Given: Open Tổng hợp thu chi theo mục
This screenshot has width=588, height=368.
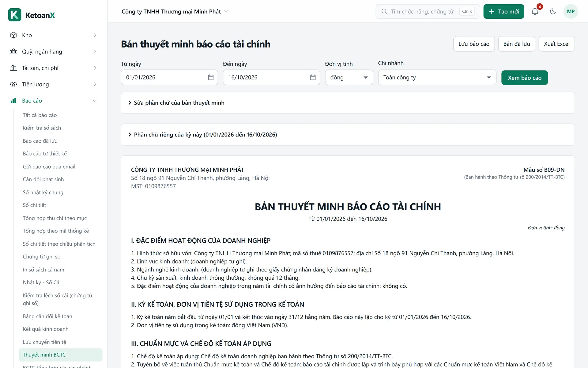Looking at the screenshot, I should coord(55,218).
